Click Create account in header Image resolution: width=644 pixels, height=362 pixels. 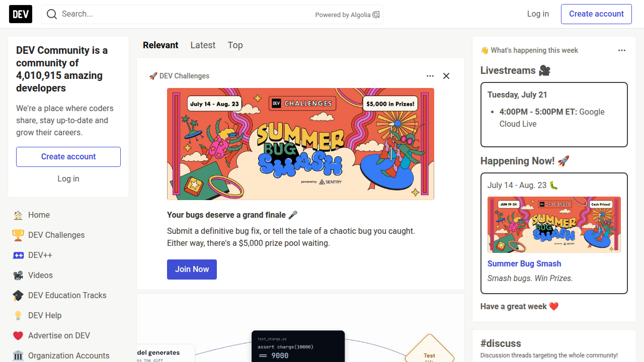pos(596,14)
